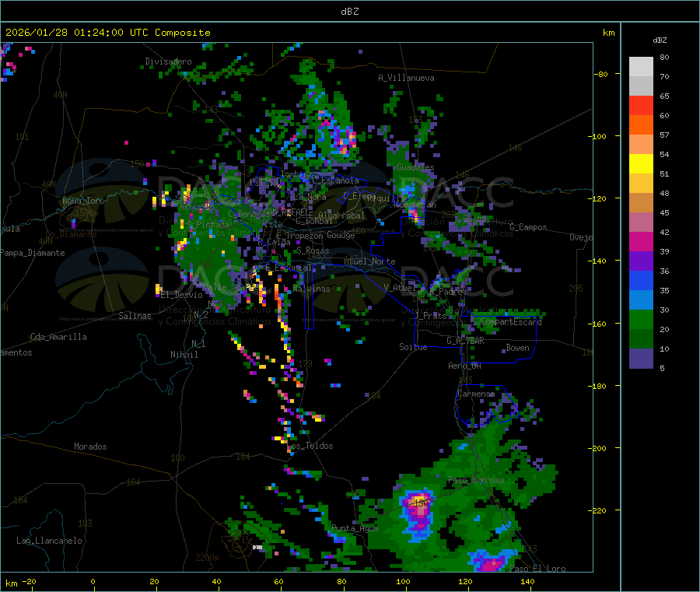
Task: Select the 39 dBZ purple legend swatch
Action: pos(641,261)
